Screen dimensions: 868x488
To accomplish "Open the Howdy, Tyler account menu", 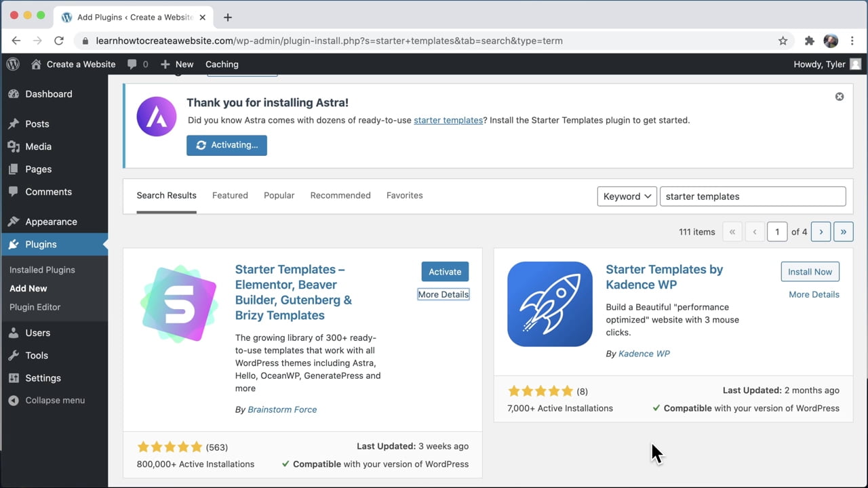I will coord(827,64).
